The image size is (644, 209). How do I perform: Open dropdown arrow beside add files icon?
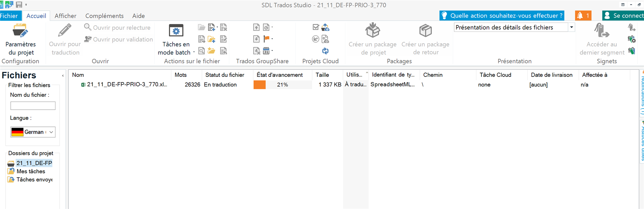pyautogui.click(x=217, y=27)
